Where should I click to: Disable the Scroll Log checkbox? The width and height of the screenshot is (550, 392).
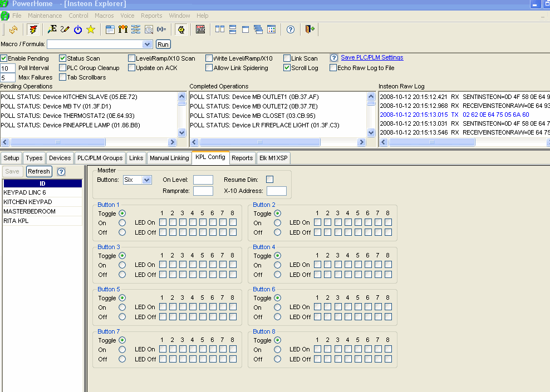pyautogui.click(x=287, y=68)
